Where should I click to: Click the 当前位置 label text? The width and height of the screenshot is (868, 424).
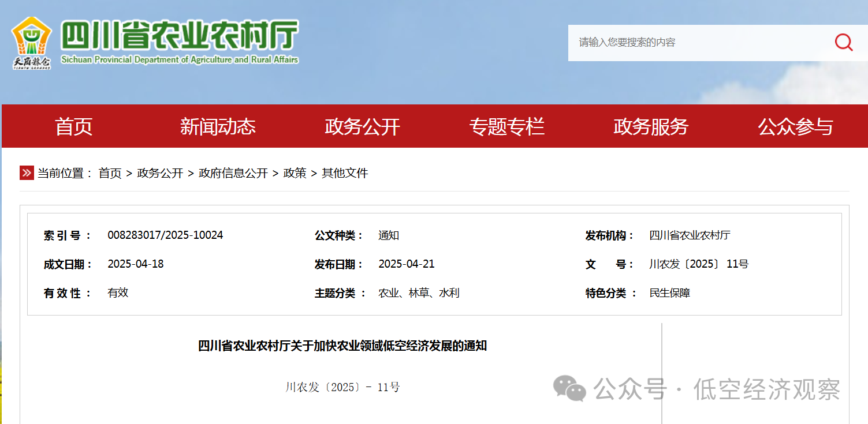(x=65, y=173)
